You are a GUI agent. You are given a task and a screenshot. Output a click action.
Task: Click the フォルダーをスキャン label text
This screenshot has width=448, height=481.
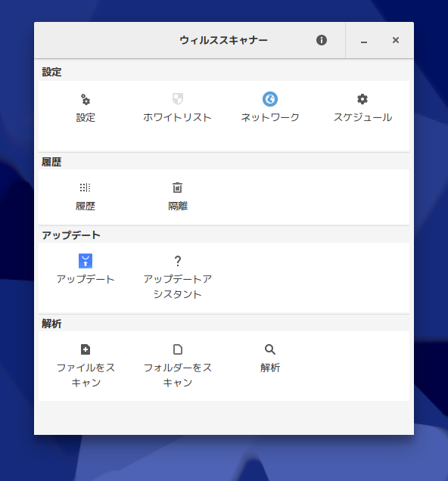tap(178, 375)
